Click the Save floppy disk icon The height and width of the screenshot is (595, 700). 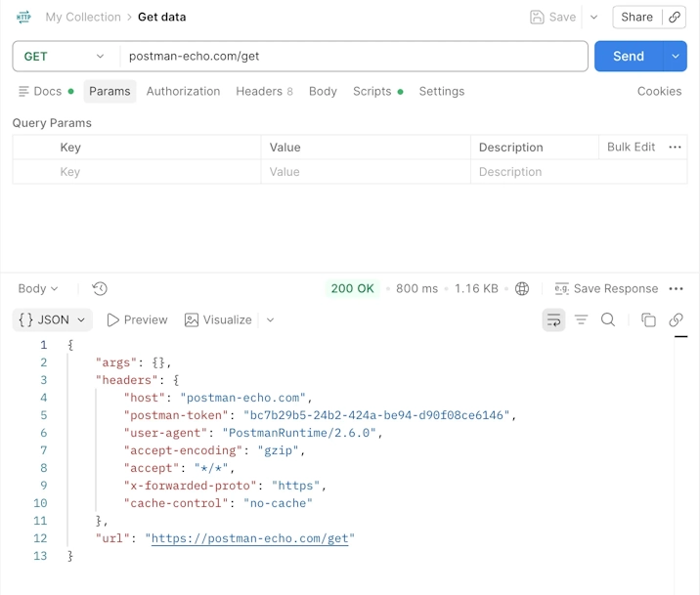tap(537, 17)
